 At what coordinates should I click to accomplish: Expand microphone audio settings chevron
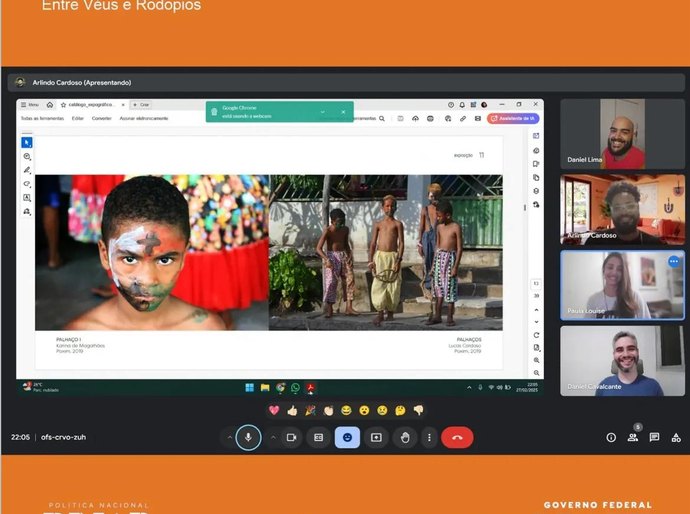pos(229,437)
